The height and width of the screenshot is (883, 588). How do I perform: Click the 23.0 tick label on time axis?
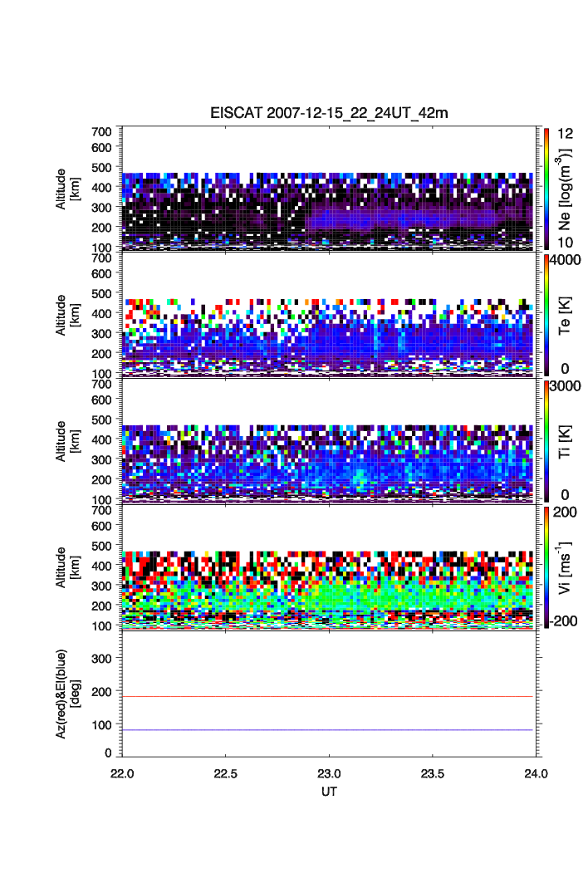(x=330, y=773)
